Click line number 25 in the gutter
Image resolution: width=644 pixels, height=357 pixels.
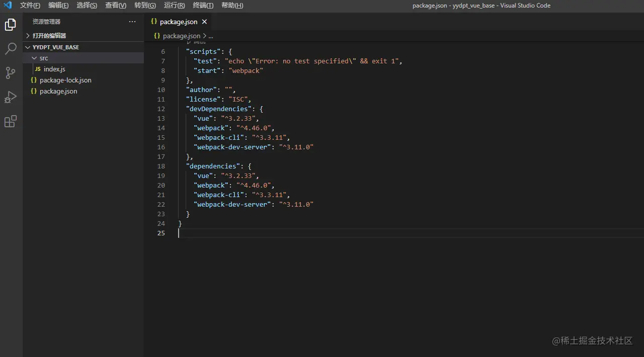point(161,233)
